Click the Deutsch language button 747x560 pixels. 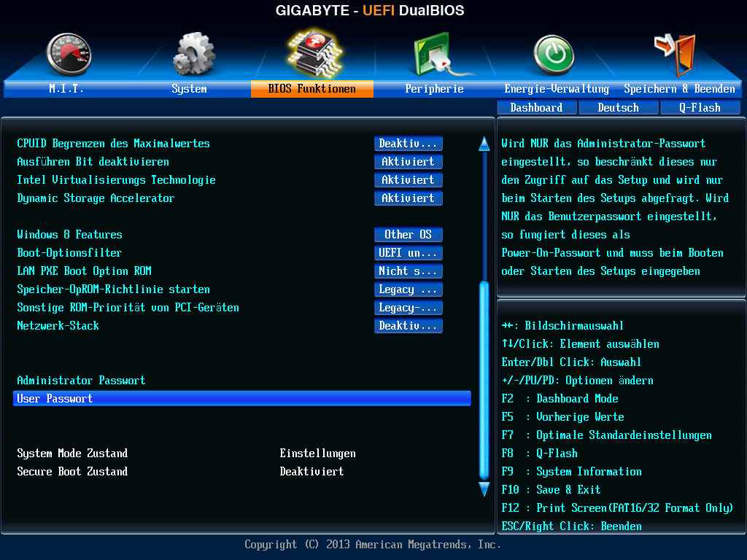[x=619, y=108]
